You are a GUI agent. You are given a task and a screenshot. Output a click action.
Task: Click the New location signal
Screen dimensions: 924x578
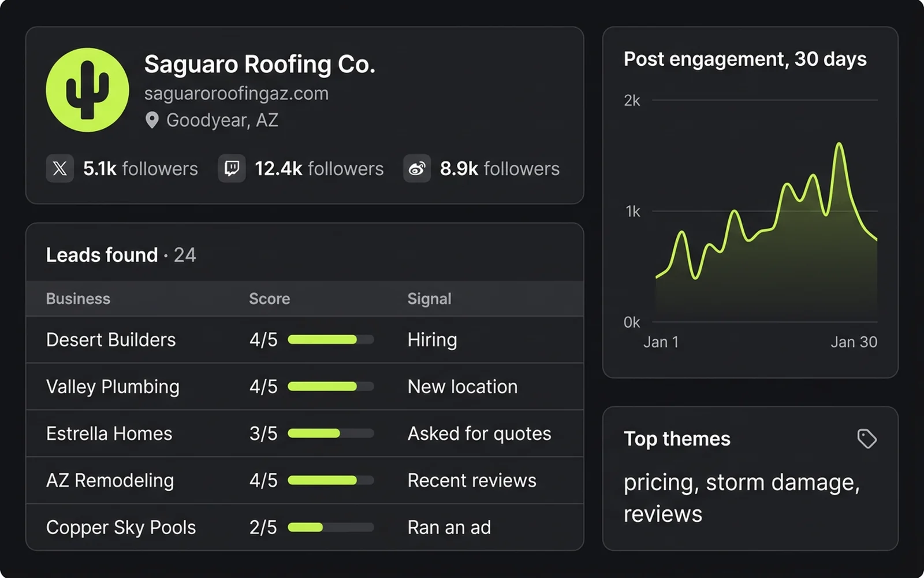click(463, 387)
